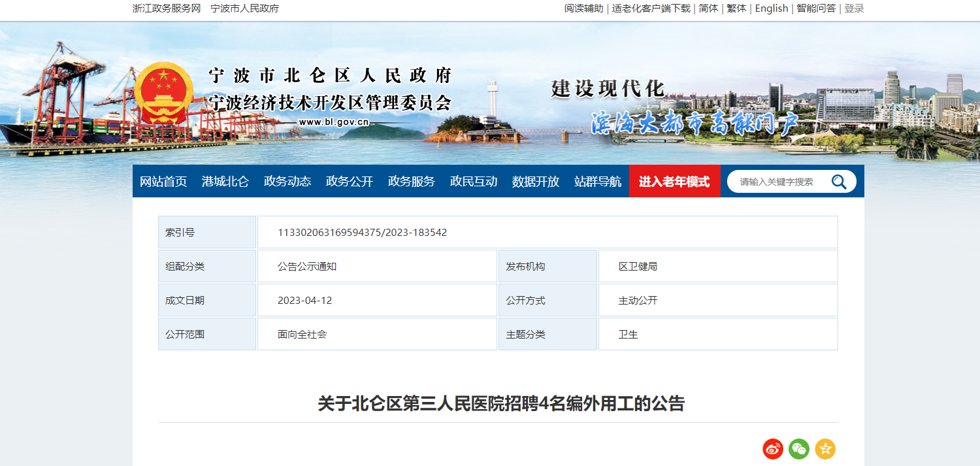Go to the 港城北仑 section
The image size is (980, 466).
click(225, 182)
